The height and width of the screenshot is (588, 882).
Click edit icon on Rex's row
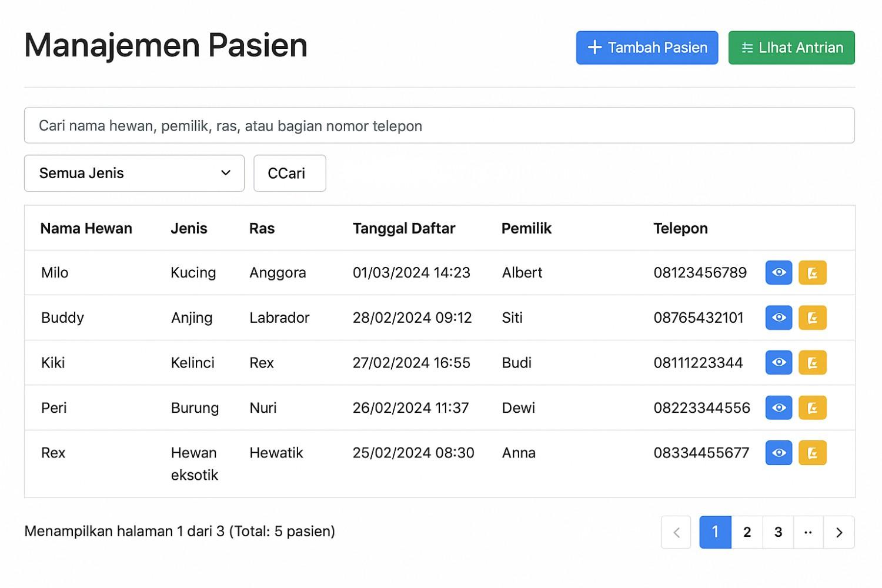point(813,453)
